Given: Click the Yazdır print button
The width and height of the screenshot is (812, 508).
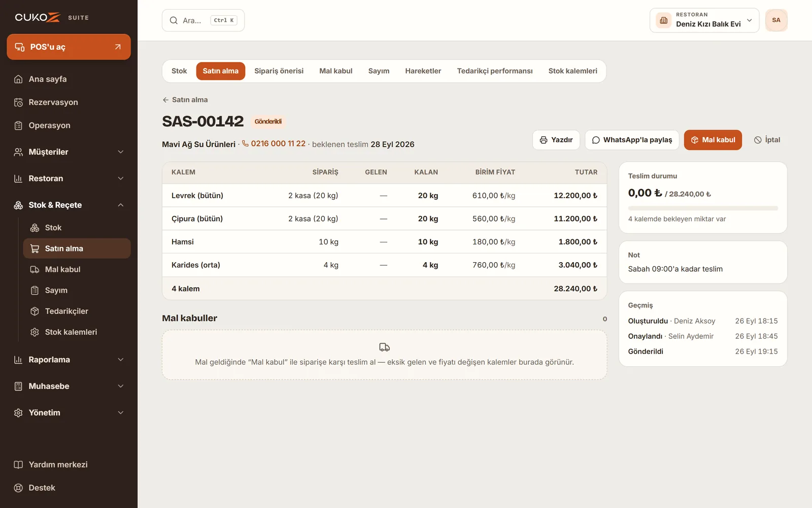Looking at the screenshot, I should point(556,140).
